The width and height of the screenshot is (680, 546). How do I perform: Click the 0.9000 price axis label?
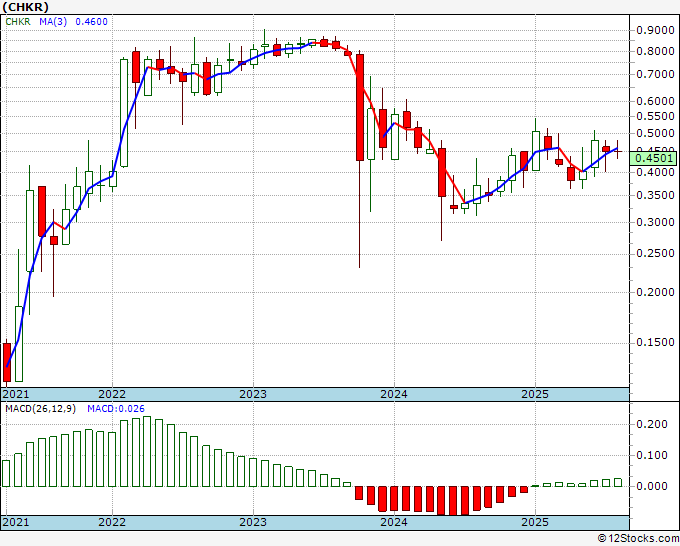[x=655, y=30]
